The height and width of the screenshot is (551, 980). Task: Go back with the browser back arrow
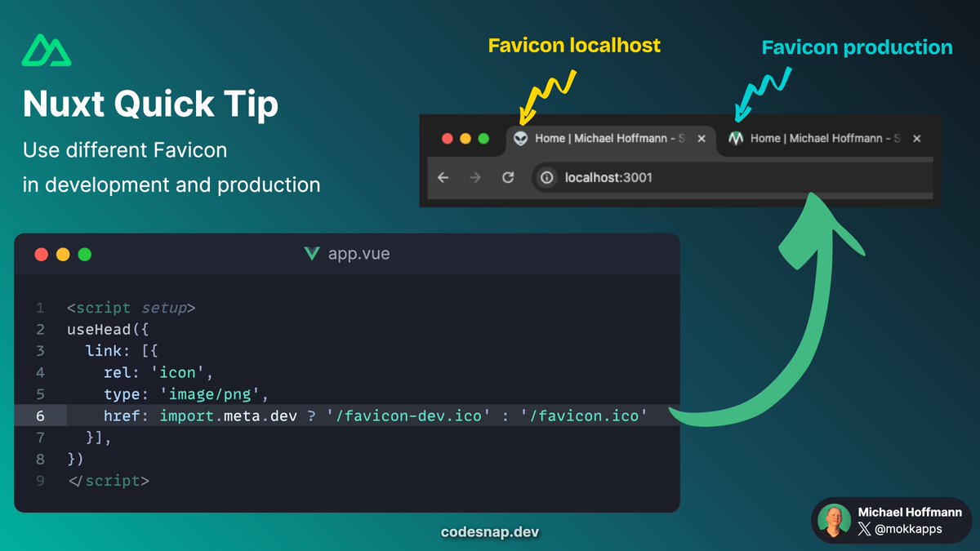coord(443,177)
